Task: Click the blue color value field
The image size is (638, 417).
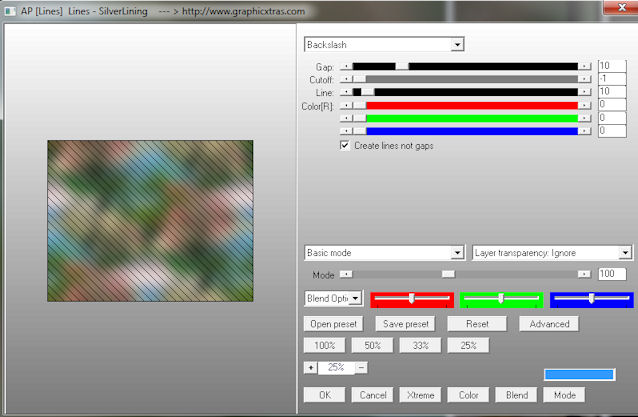Action: click(x=612, y=131)
